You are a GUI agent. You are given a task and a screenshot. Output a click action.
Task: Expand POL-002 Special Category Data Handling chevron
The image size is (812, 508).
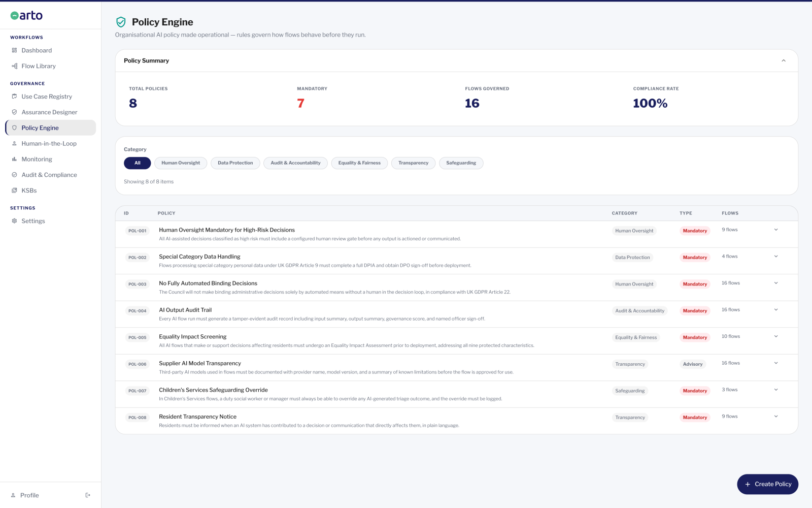coord(776,257)
